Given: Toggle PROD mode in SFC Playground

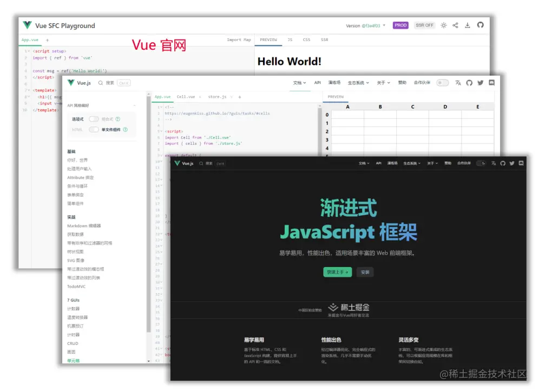Looking at the screenshot, I should pos(400,25).
